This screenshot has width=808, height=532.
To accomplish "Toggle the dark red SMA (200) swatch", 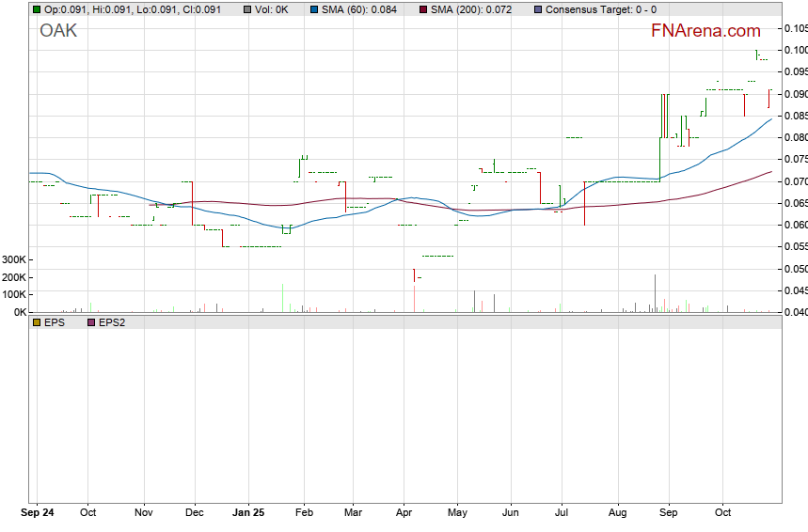I will tap(422, 9).
